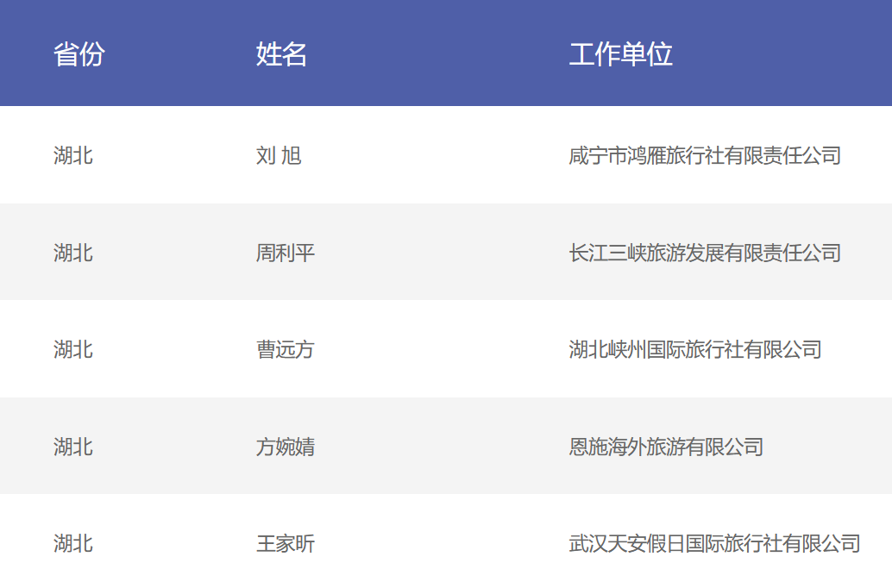Click 湖北 in the 刘 旭 row
Image resolution: width=892 pixels, height=588 pixels.
pos(73,155)
